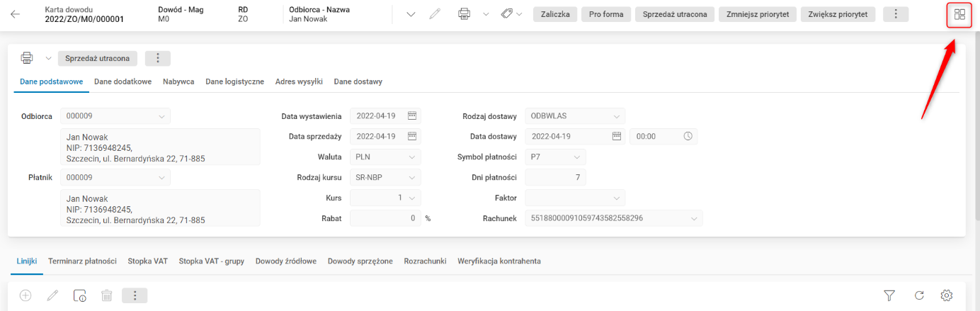Expand the Rachunek account dropdown

pyautogui.click(x=694, y=218)
